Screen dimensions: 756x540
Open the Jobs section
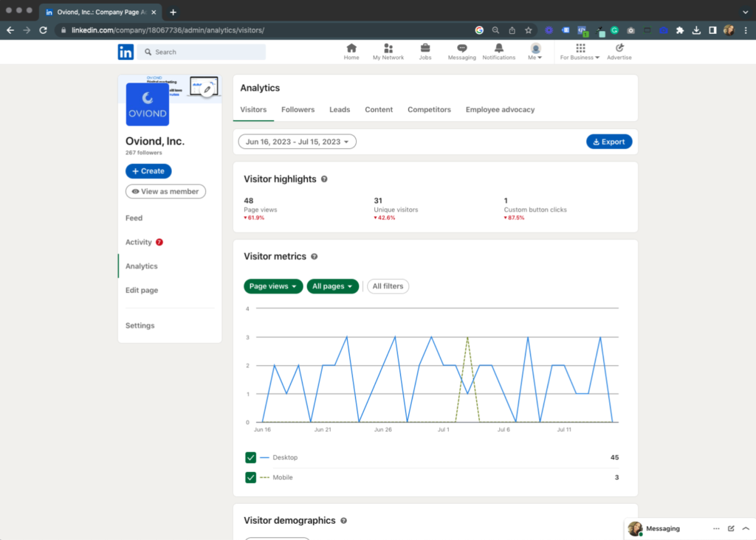point(425,52)
